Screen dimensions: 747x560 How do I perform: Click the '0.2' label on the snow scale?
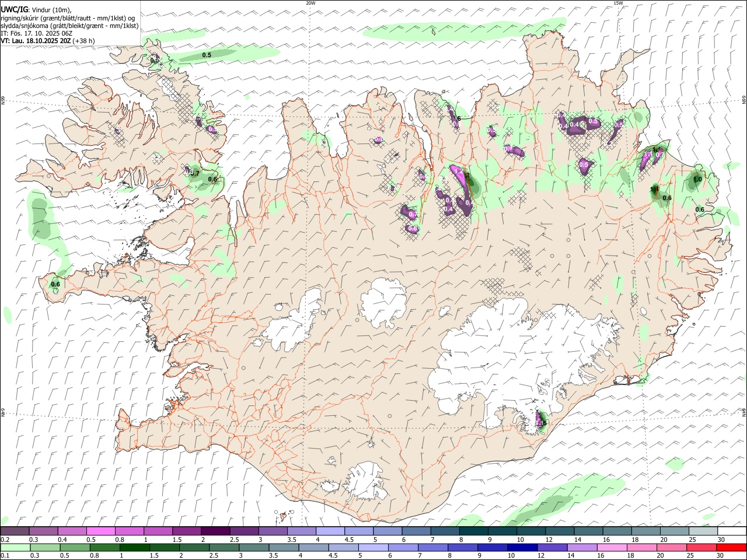tap(5, 540)
